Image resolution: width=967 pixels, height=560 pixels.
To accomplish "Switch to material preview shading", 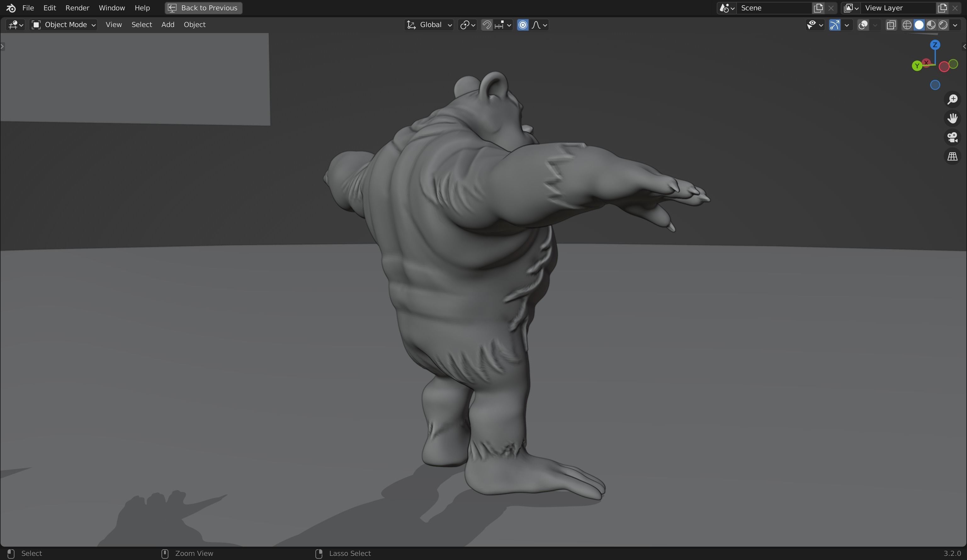I will [x=931, y=25].
